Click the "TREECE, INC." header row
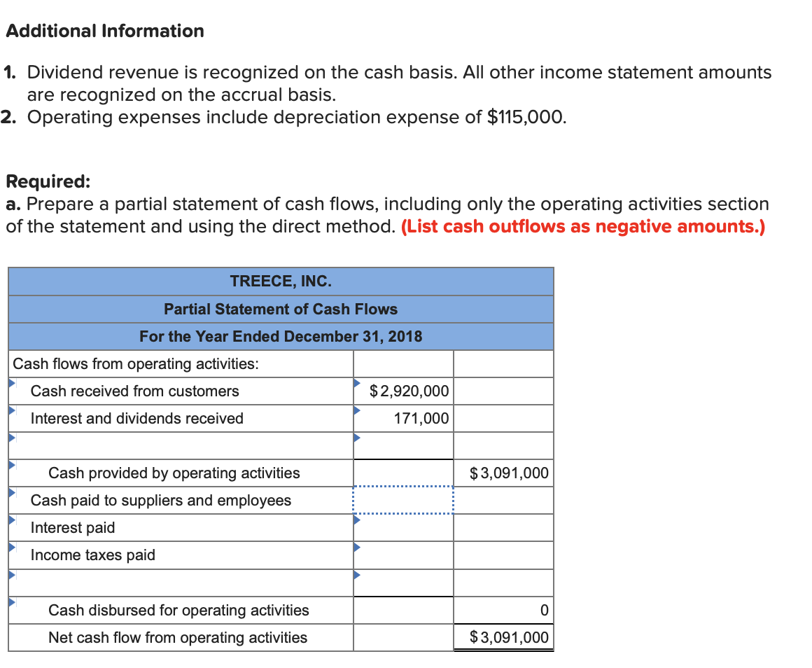812x668 pixels. [280, 281]
